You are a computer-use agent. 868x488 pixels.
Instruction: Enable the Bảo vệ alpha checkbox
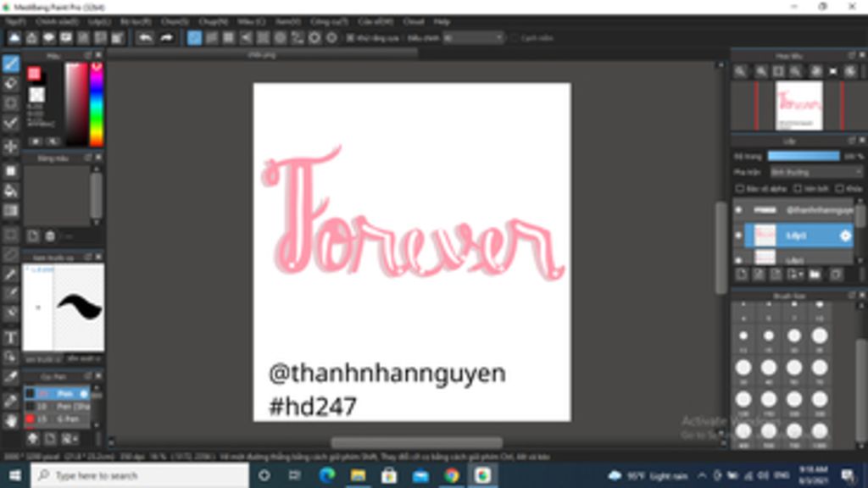click(x=739, y=189)
